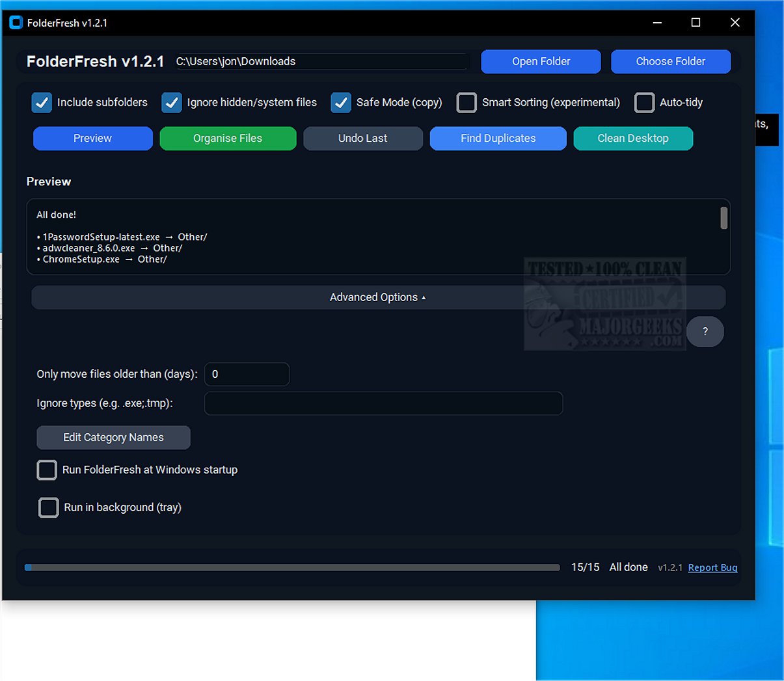
Task: Click the green Organise Files button
Action: [x=228, y=139]
